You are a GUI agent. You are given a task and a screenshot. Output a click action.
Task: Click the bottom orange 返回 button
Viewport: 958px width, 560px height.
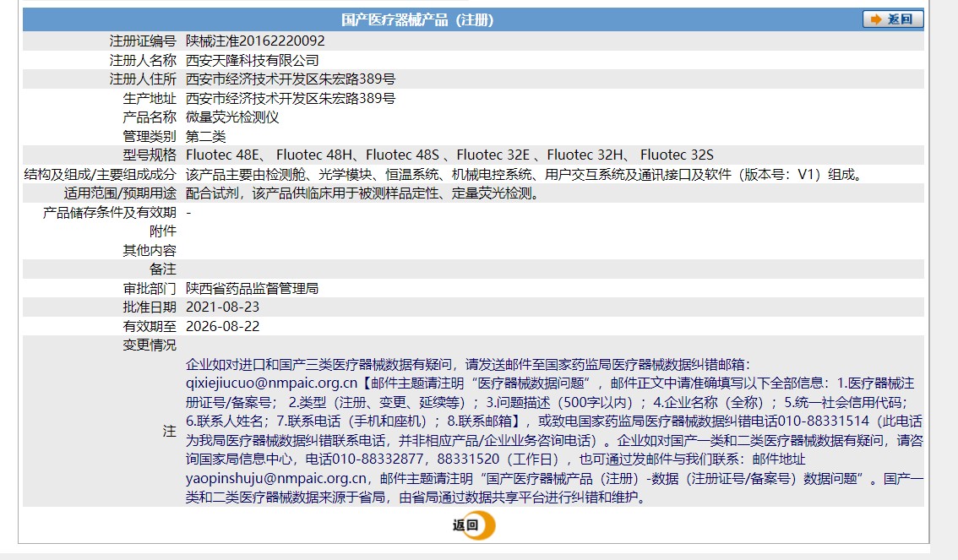click(473, 525)
